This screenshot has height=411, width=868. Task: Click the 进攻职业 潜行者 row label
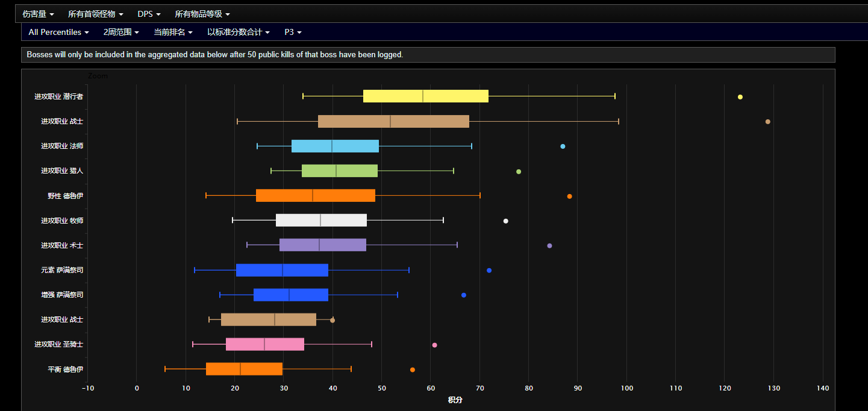[58, 96]
